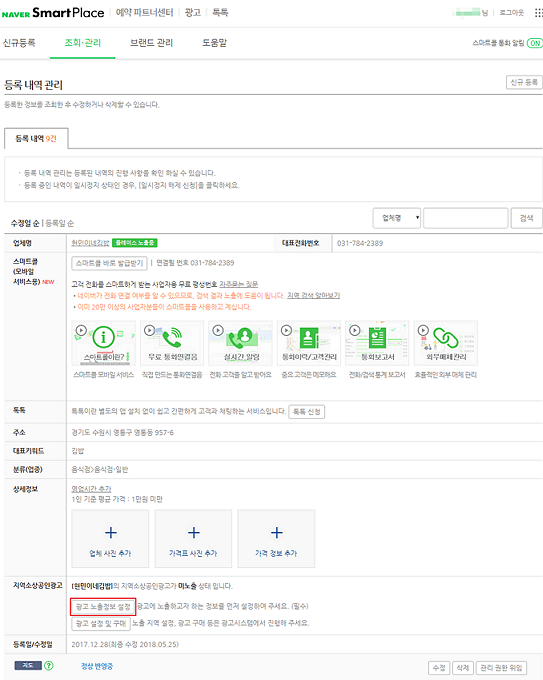Open the 통화이력/고객관리 thumbnail

click(309, 343)
